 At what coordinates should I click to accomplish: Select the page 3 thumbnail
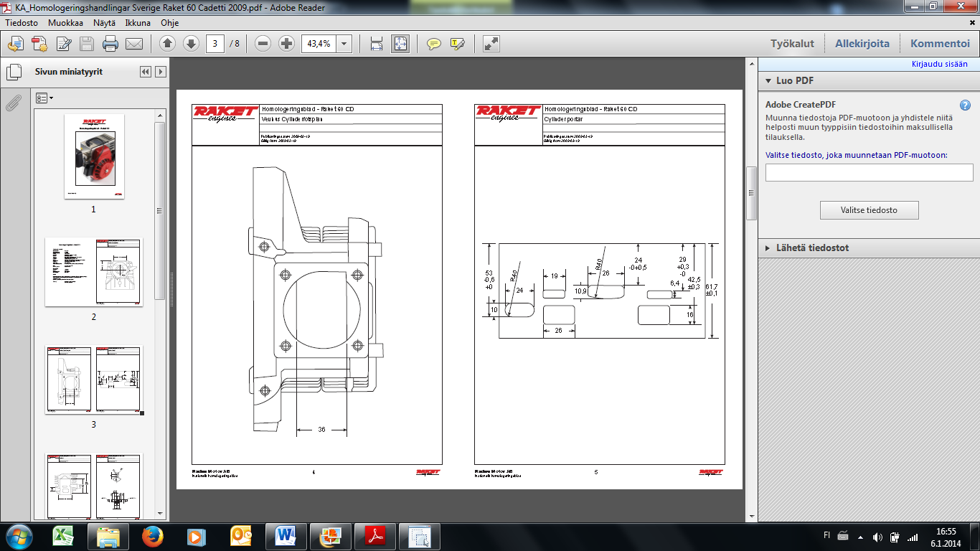[x=94, y=380]
